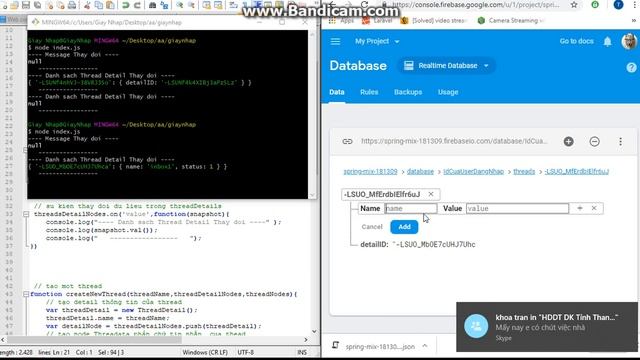Viewport: 640px width, 360px height.
Task: Go to the database breadcrumb
Action: tap(420, 171)
